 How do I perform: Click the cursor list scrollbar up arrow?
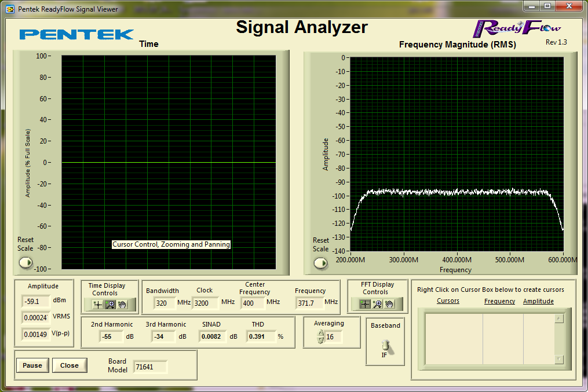(558, 318)
